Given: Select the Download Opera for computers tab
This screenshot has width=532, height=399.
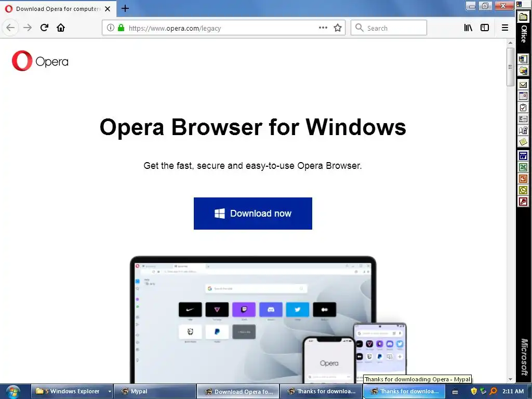Looking at the screenshot, I should 58,9.
